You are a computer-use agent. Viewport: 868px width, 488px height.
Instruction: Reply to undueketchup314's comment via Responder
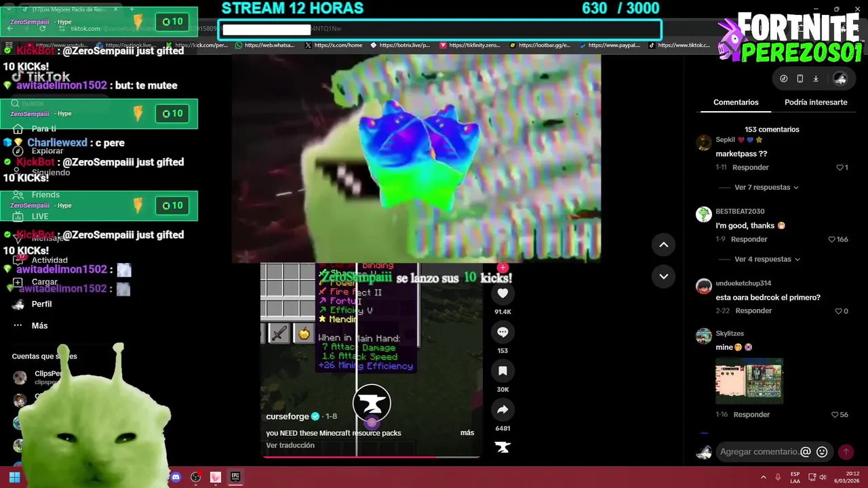coord(753,311)
